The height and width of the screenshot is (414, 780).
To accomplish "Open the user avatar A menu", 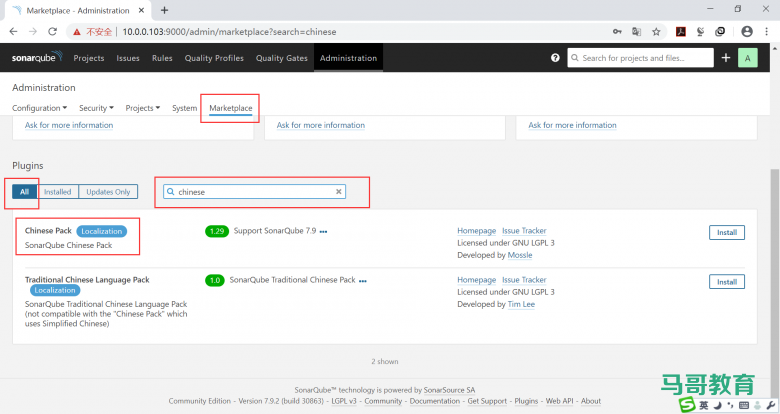I will (x=747, y=58).
